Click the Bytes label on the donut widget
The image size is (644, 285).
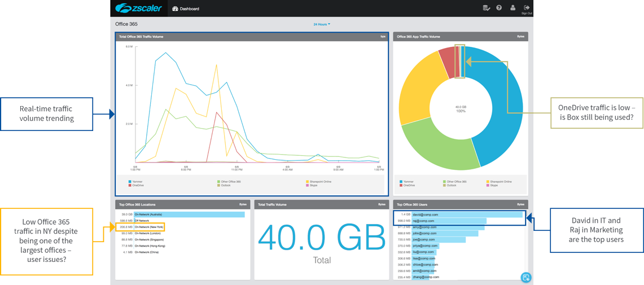click(521, 37)
